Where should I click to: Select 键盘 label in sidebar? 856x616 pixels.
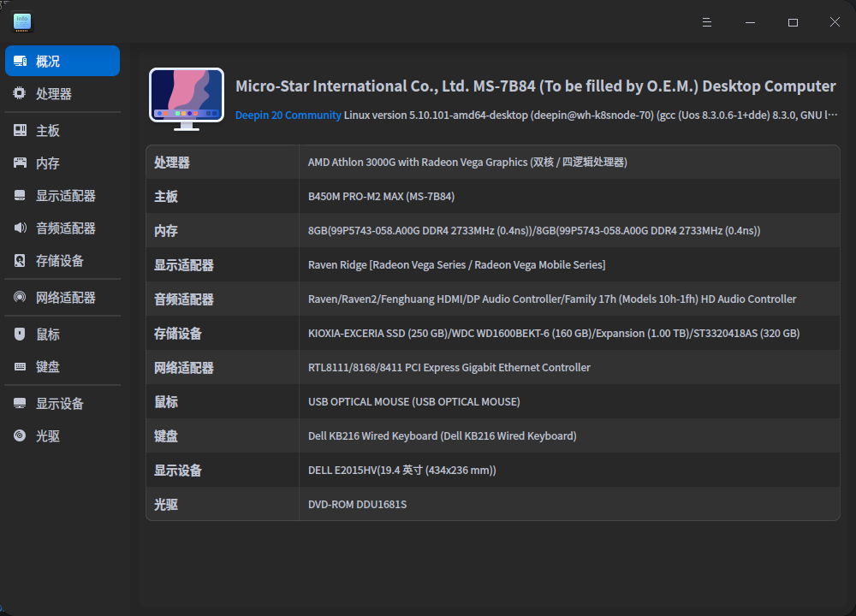click(x=48, y=367)
